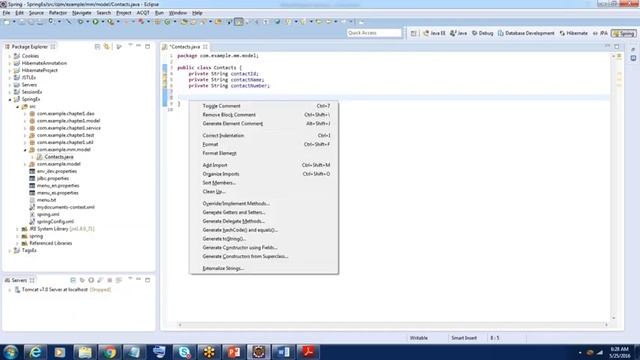
Task: Select the active Spring perspective button
Action: pos(624,33)
